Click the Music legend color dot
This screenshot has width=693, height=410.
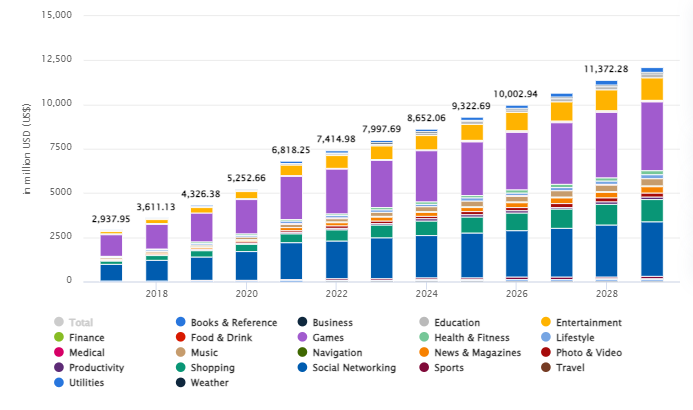coord(180,352)
